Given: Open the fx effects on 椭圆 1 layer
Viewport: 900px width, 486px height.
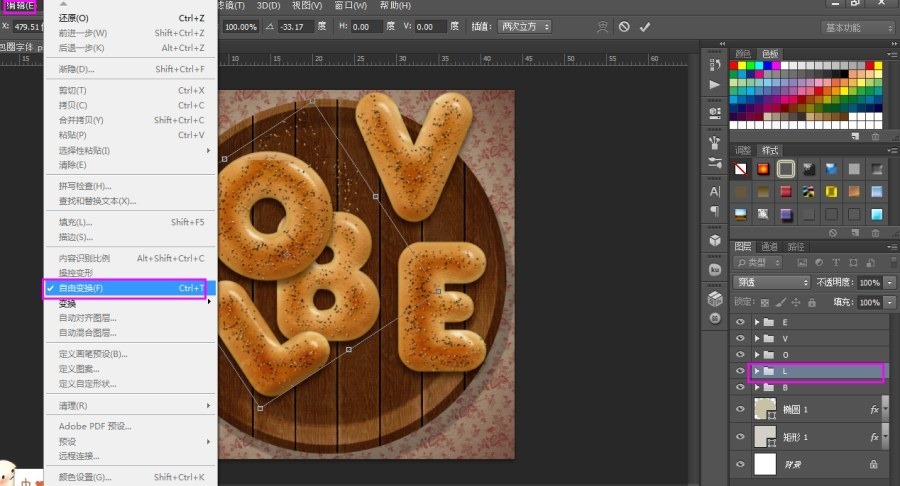Looking at the screenshot, I should point(874,409).
